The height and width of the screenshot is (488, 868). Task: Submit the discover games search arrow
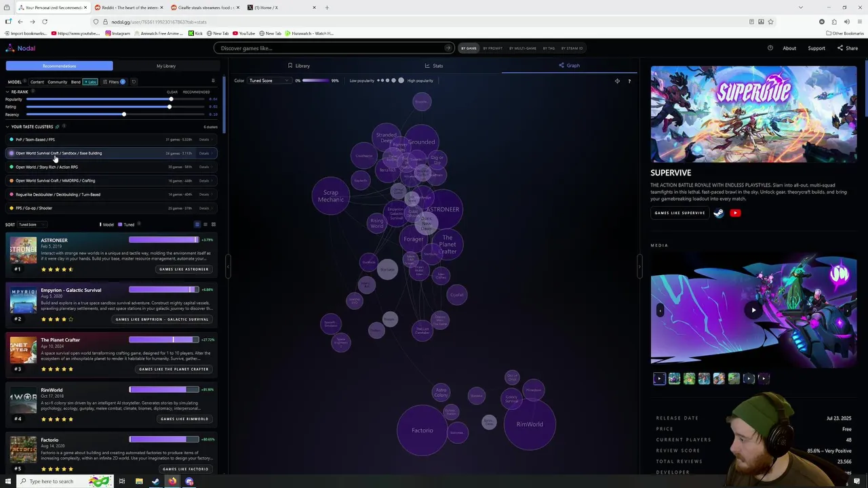pos(448,48)
